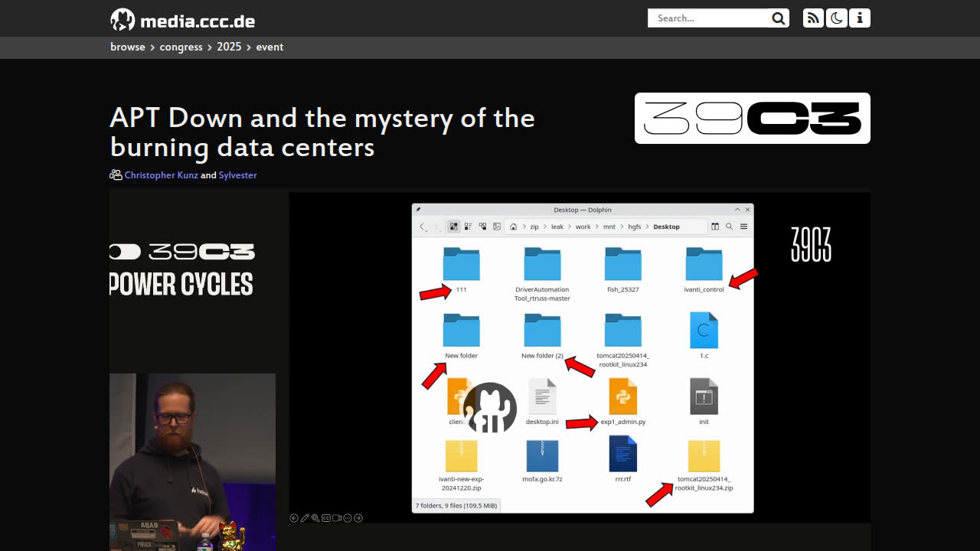Select the 111 folder
Image resolution: width=980 pixels, height=551 pixels.
click(461, 271)
